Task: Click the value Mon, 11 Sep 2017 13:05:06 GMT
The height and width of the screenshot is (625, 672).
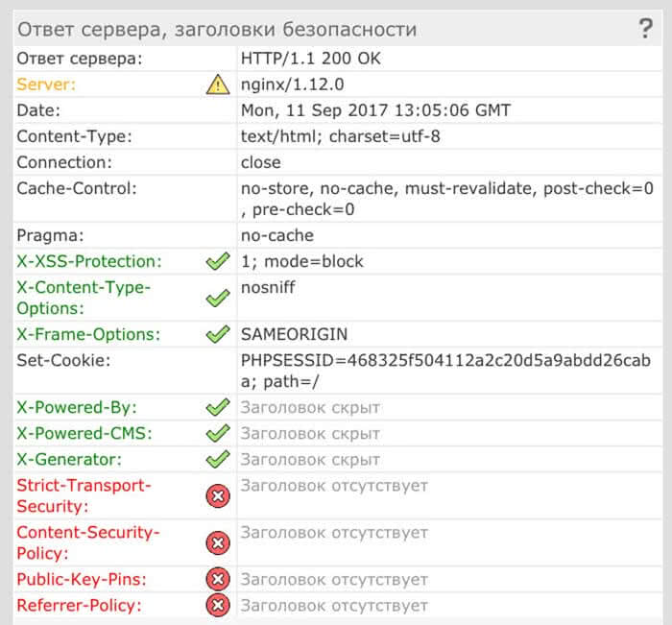Action: (376, 110)
